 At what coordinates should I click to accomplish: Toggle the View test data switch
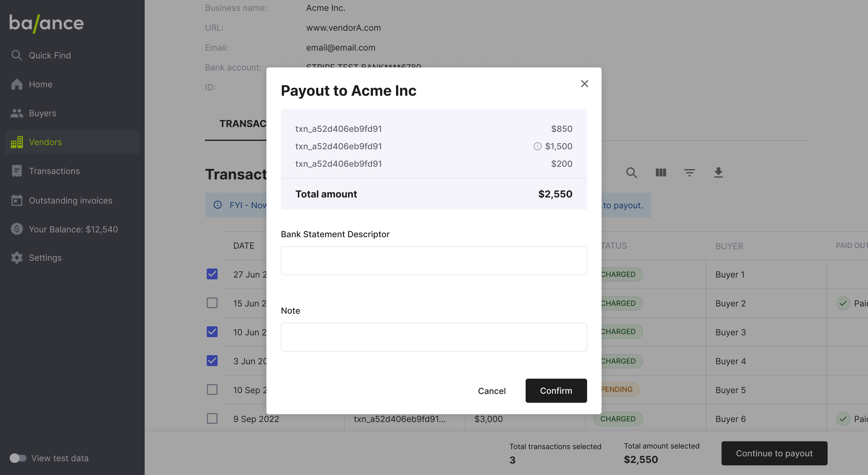click(18, 458)
